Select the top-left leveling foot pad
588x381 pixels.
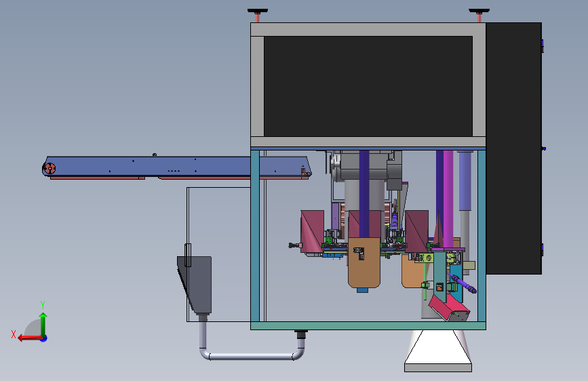coord(258,11)
